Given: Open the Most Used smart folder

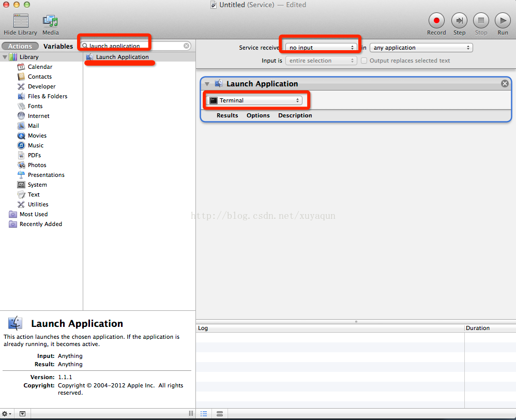Looking at the screenshot, I should coord(34,214).
